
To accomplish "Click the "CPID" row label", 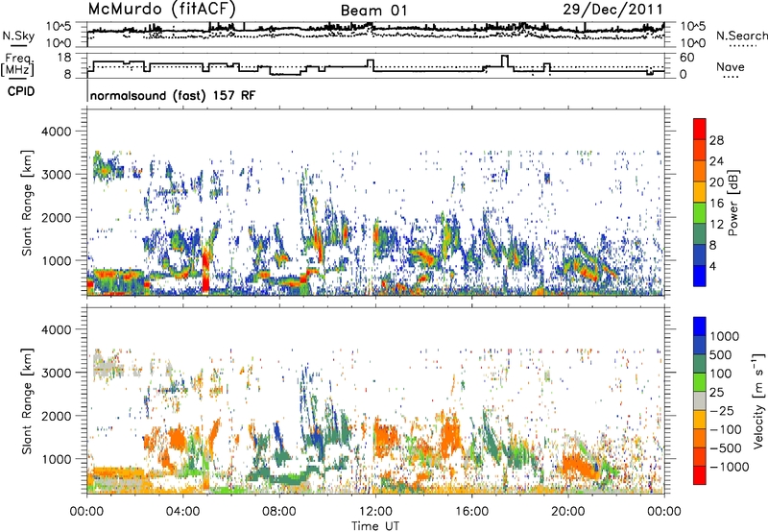I will click(x=21, y=91).
